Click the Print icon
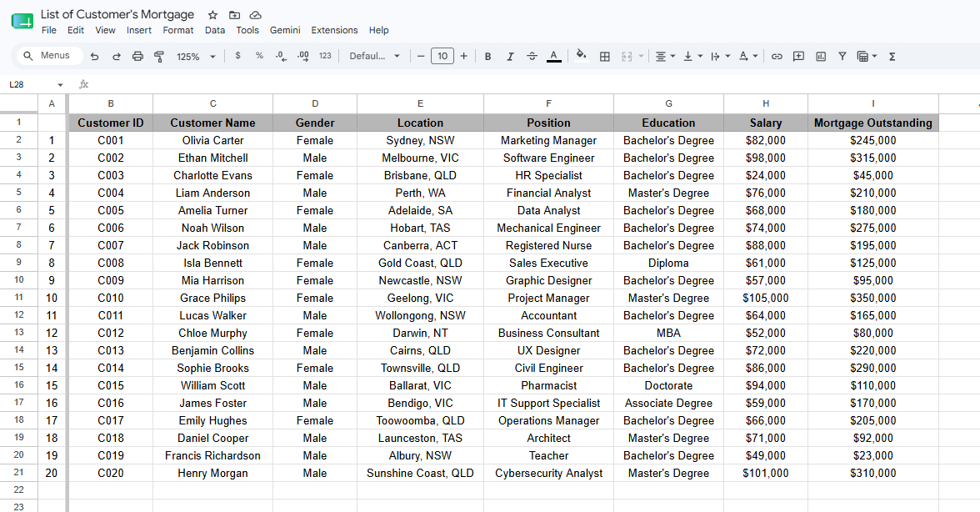Image resolution: width=980 pixels, height=512 pixels. (137, 56)
